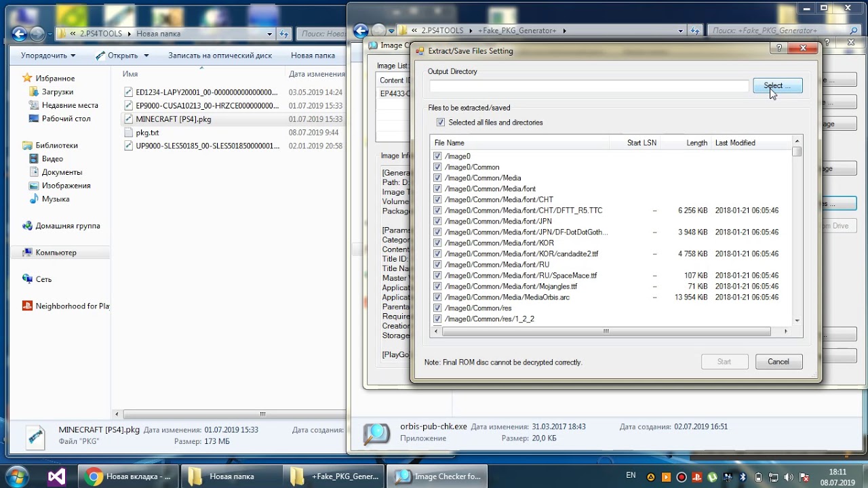
Task: Uncheck the /Image0/Common row checkbox
Action: coord(437,167)
